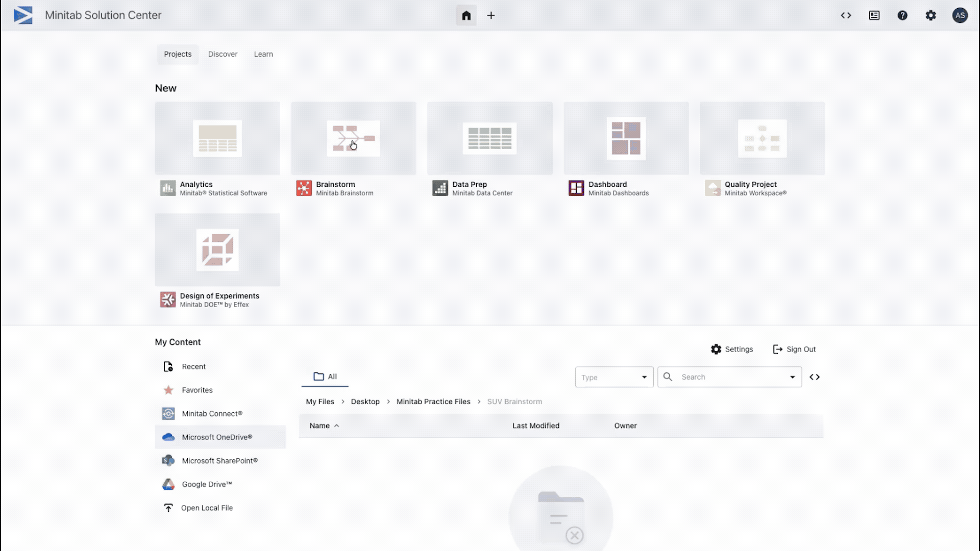The width and height of the screenshot is (980, 551).
Task: Expand the Search options dropdown arrow
Action: [793, 377]
